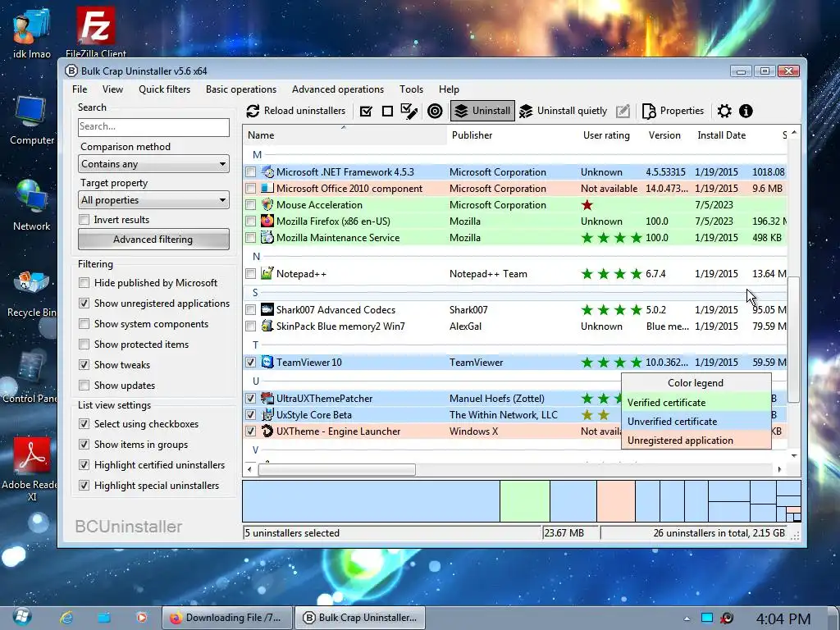The height and width of the screenshot is (630, 840).
Task: Uncheck the TeamViewer 10 row checkbox
Action: coord(251,362)
